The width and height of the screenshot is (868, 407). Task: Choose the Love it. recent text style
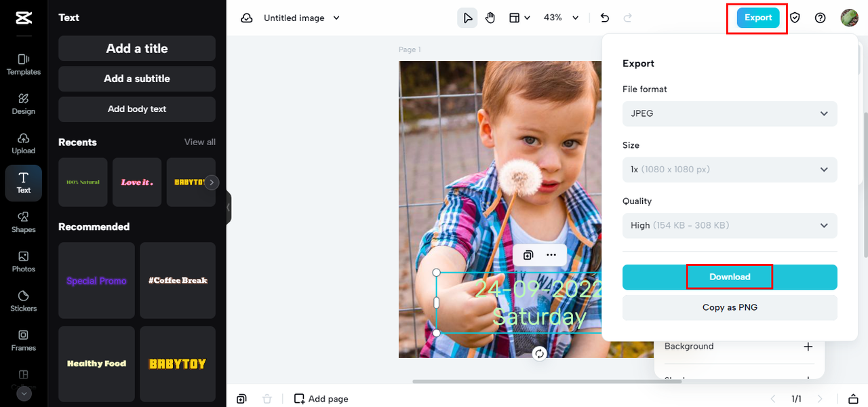[x=137, y=182]
